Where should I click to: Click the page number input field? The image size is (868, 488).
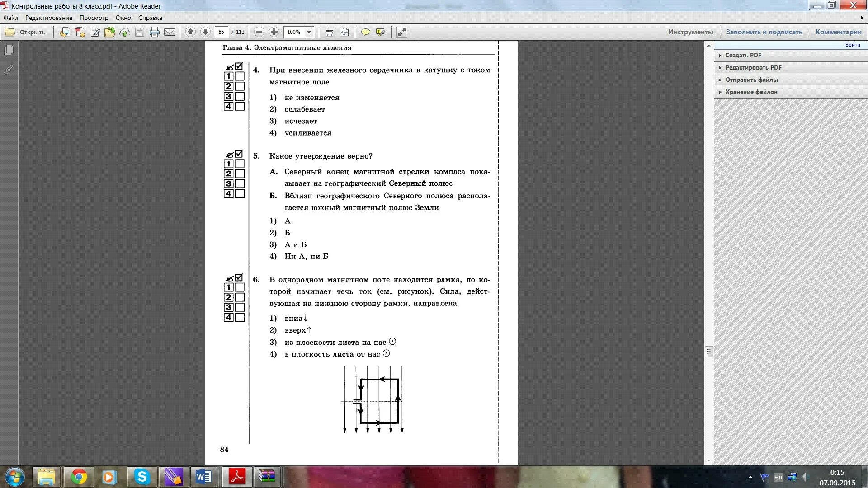221,32
